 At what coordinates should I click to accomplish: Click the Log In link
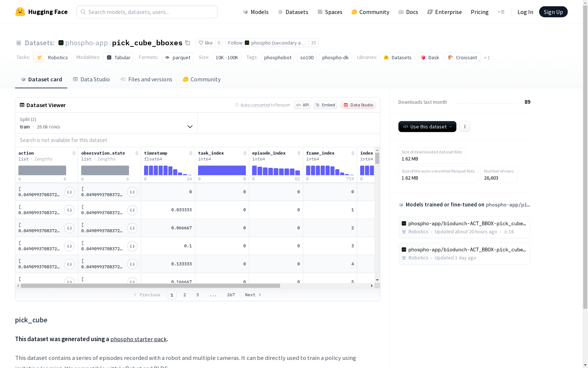525,12
